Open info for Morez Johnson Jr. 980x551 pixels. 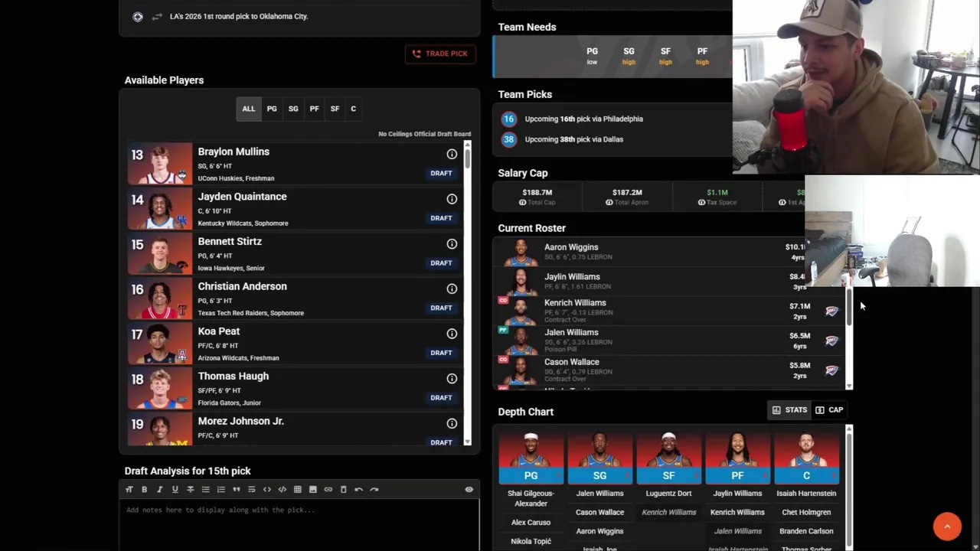pyautogui.click(x=452, y=423)
